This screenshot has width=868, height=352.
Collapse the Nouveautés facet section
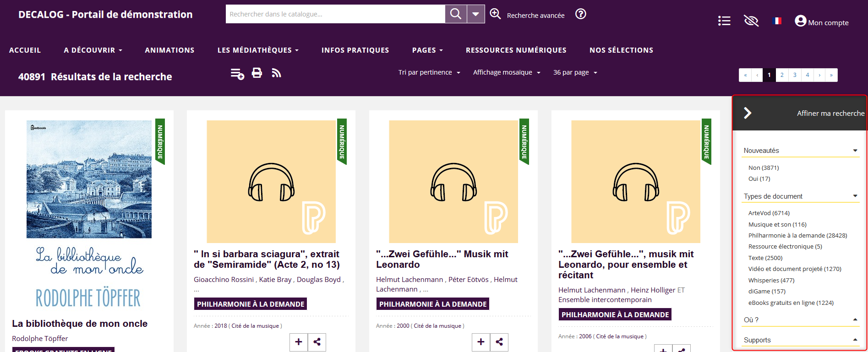(855, 151)
